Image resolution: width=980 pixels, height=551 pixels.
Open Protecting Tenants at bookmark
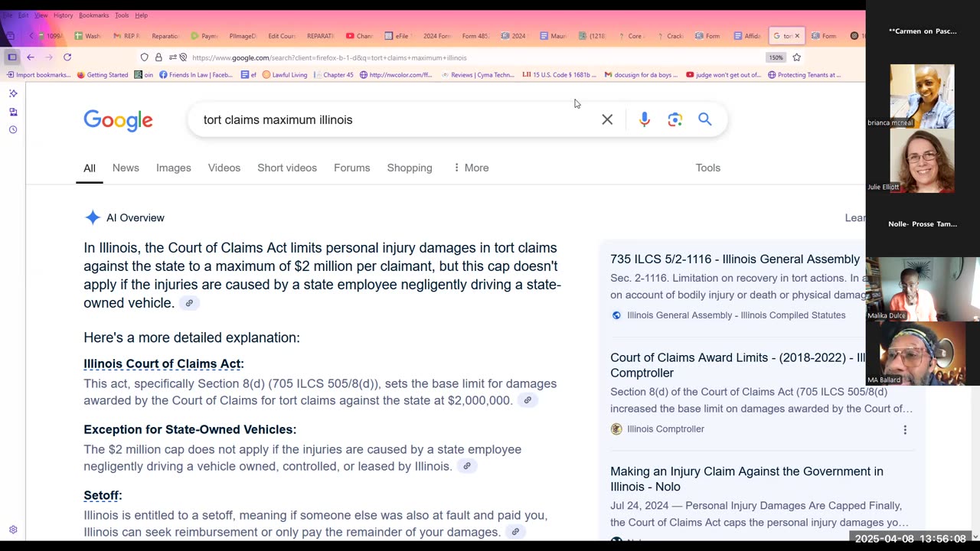coord(805,75)
